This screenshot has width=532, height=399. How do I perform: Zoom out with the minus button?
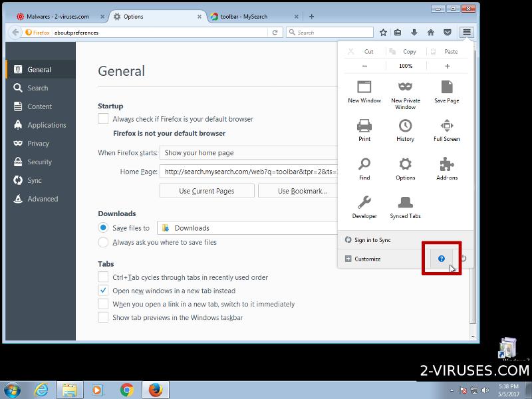point(364,66)
